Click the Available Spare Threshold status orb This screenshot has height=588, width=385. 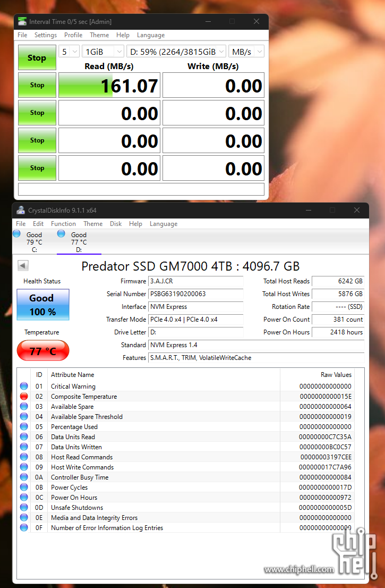[24, 416]
